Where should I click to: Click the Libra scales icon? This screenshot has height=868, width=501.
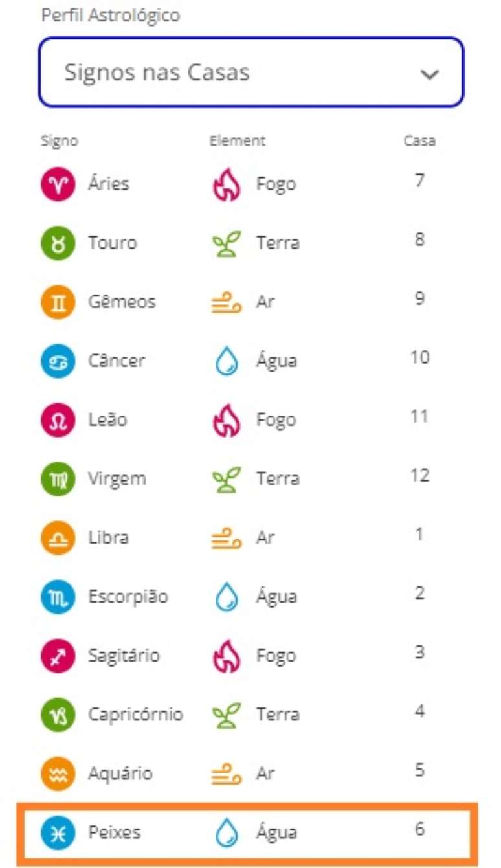[59, 538]
